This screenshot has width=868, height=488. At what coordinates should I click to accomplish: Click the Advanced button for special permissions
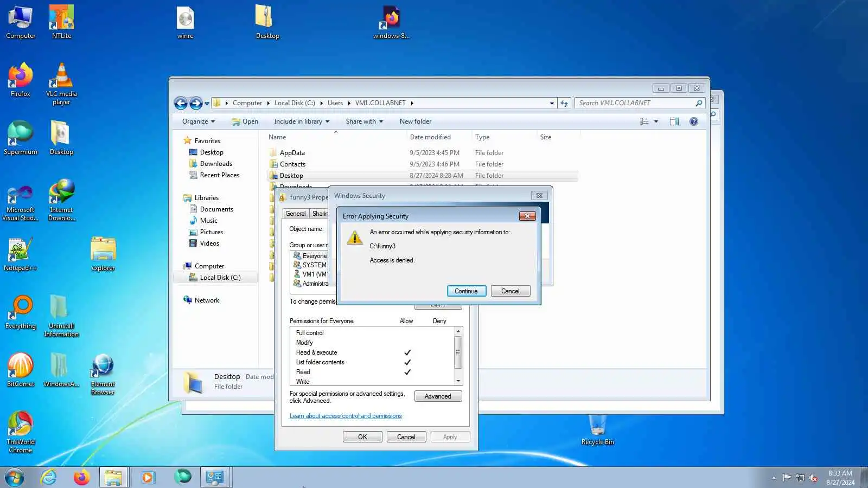438,396
